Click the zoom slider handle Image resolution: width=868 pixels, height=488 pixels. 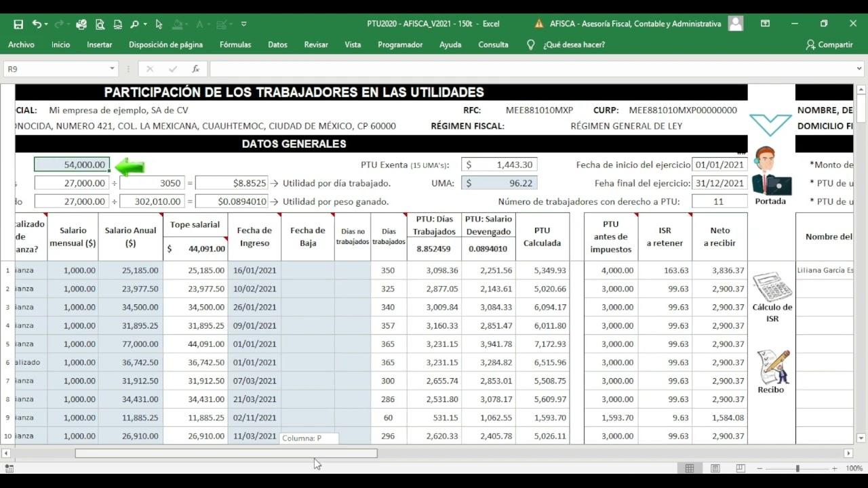pos(797,468)
